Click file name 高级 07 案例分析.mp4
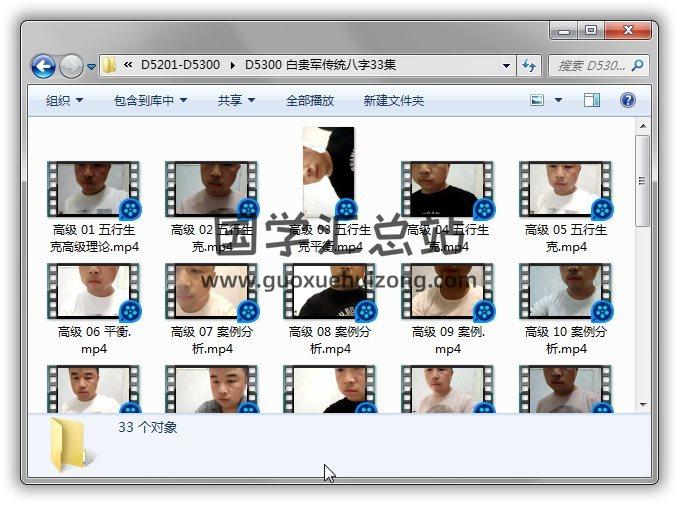 click(212, 340)
